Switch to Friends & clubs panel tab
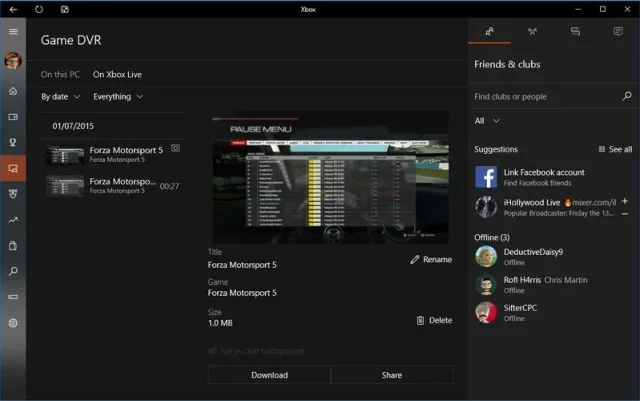This screenshot has height=401, width=640. tap(489, 31)
